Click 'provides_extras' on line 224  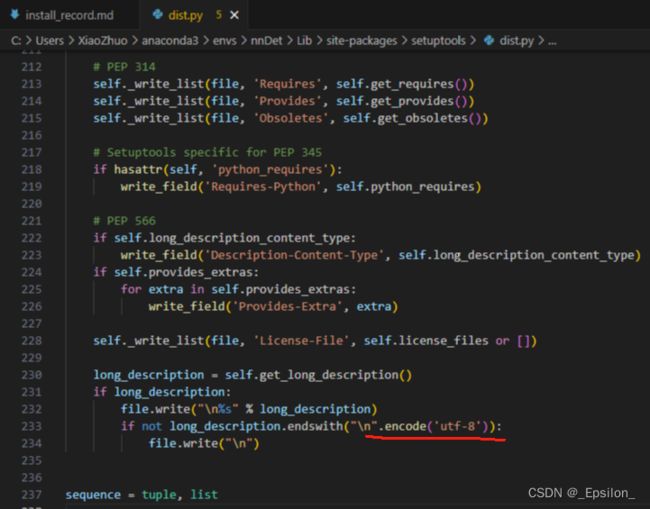pos(201,272)
